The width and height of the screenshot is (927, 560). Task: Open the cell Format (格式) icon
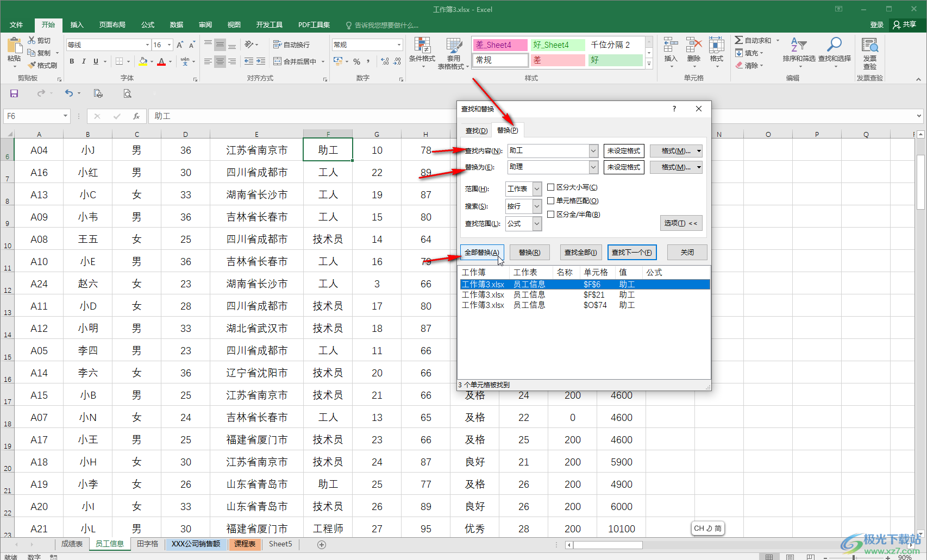coord(717,46)
